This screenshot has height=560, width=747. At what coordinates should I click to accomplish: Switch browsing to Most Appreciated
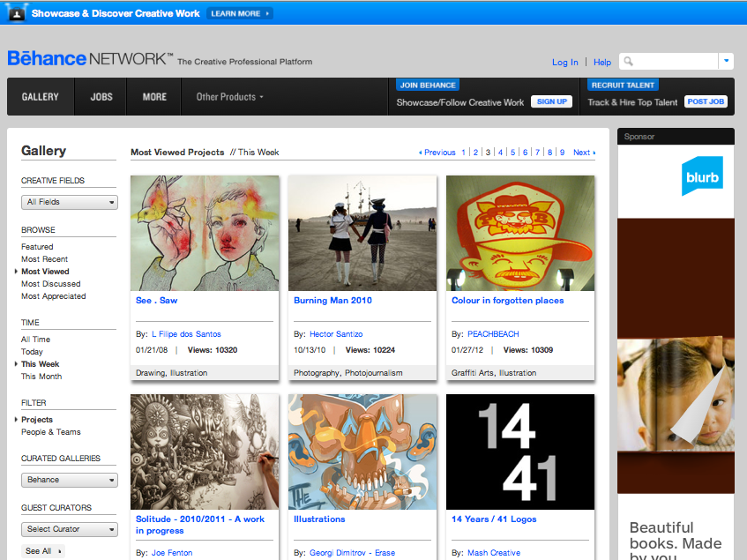click(53, 295)
